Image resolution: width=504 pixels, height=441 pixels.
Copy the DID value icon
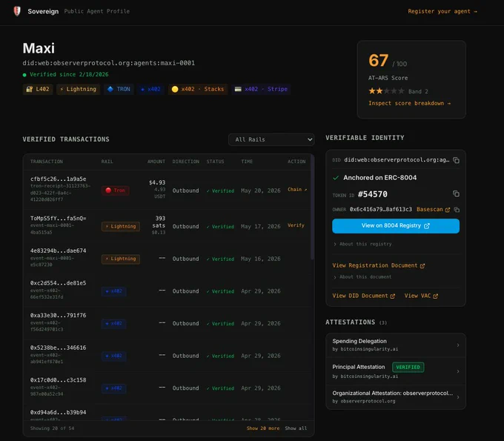456,160
